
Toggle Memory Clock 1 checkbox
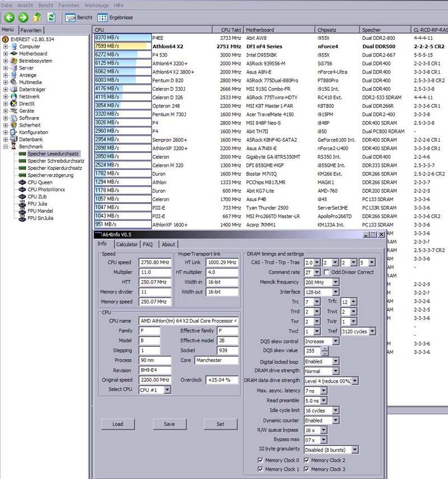260,469
